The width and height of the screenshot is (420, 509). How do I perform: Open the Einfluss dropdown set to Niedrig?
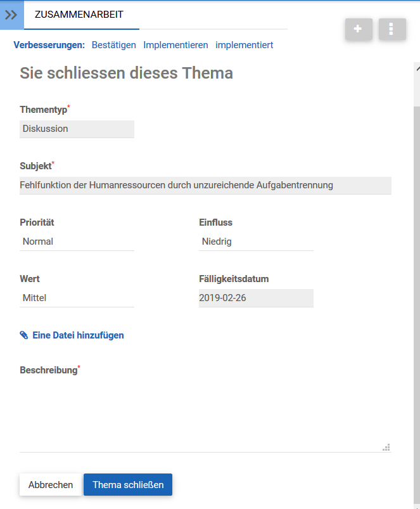click(x=256, y=242)
